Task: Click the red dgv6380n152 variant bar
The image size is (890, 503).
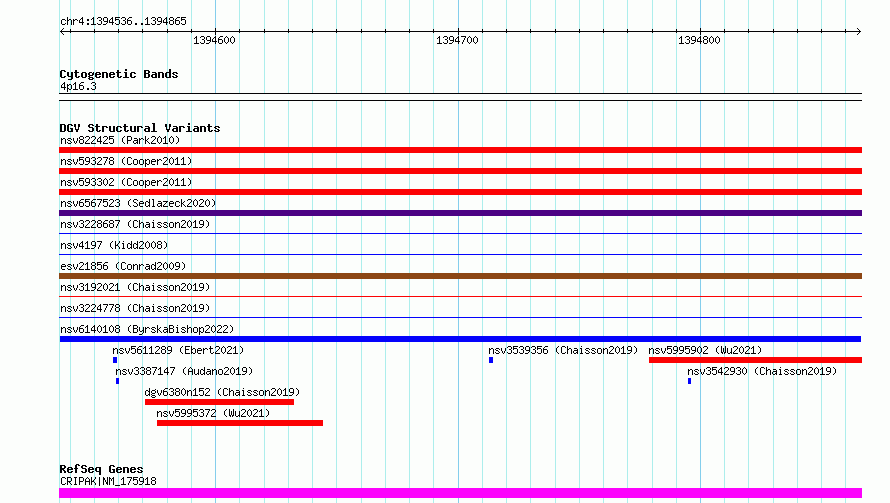Action: point(219,402)
